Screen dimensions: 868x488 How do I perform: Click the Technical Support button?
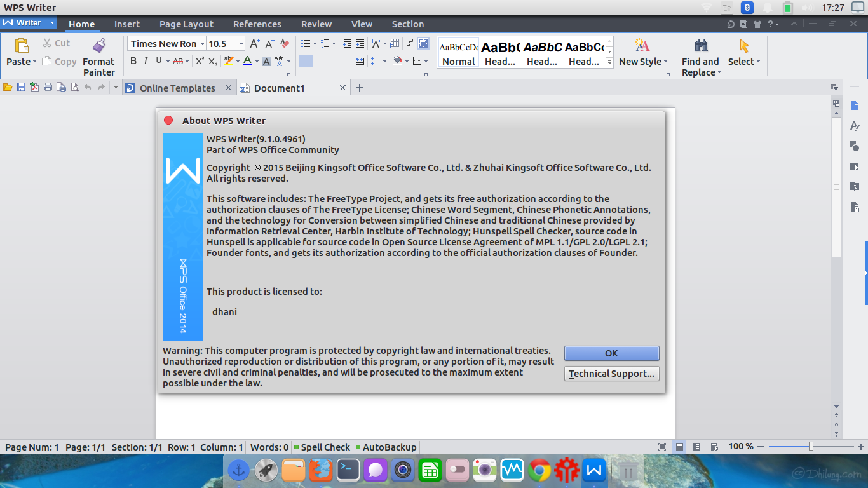pos(611,374)
